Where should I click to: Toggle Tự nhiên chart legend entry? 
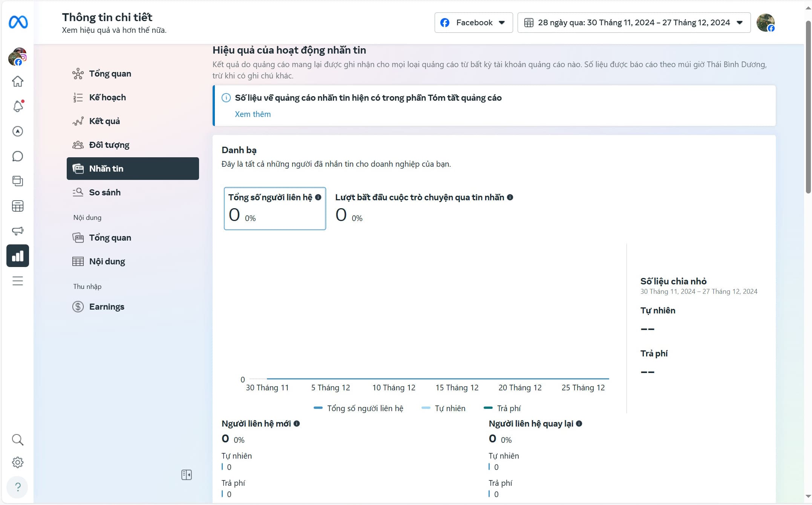(x=443, y=408)
